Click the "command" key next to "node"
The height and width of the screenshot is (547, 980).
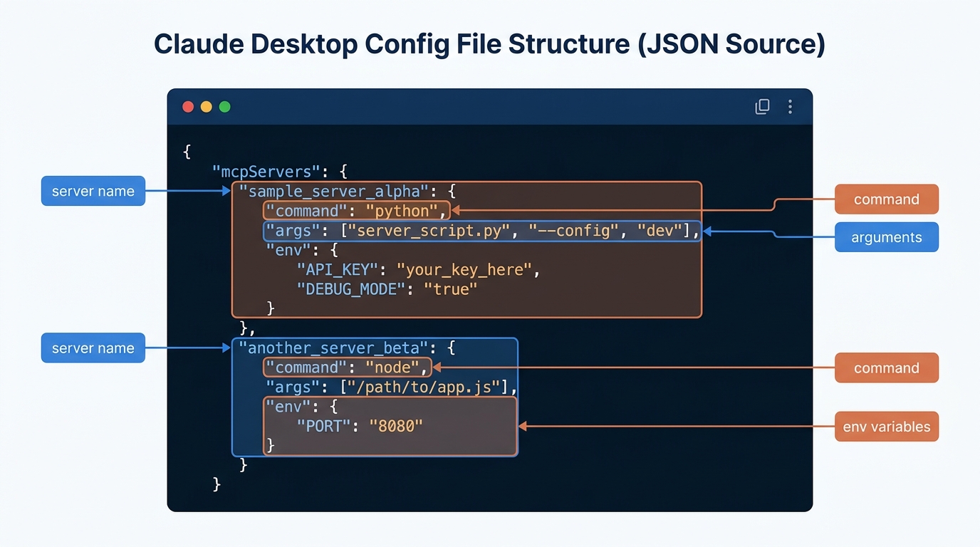pyautogui.click(x=307, y=368)
